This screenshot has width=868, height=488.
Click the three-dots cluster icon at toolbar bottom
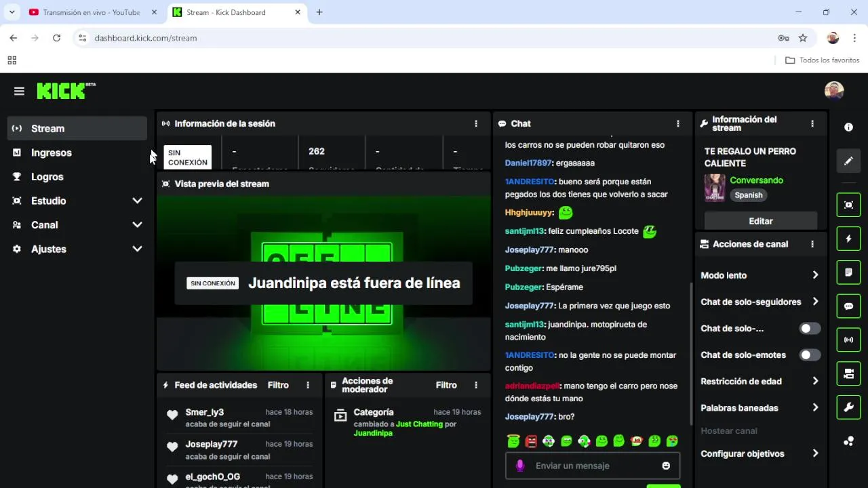(848, 441)
